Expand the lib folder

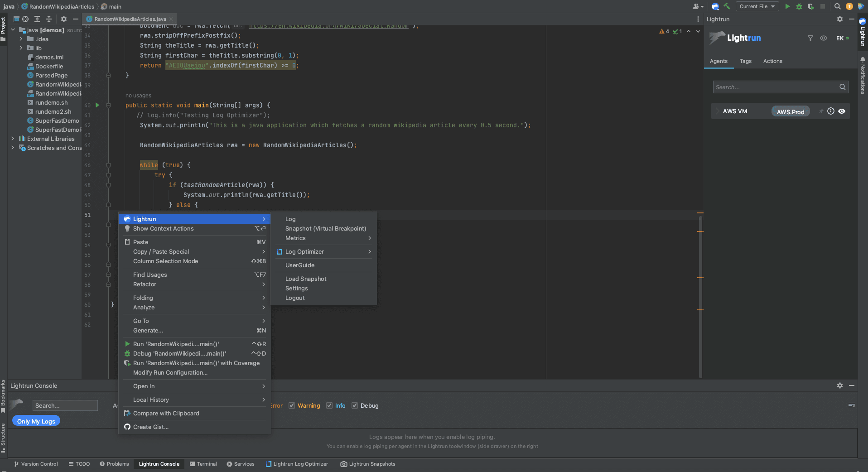click(x=21, y=48)
